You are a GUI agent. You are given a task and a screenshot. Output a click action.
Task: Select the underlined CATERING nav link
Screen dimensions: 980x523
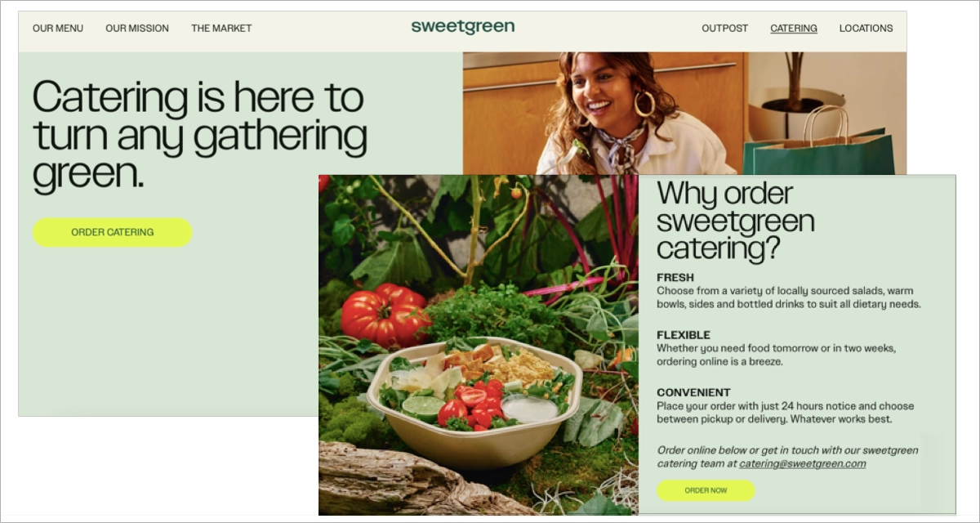coord(794,28)
